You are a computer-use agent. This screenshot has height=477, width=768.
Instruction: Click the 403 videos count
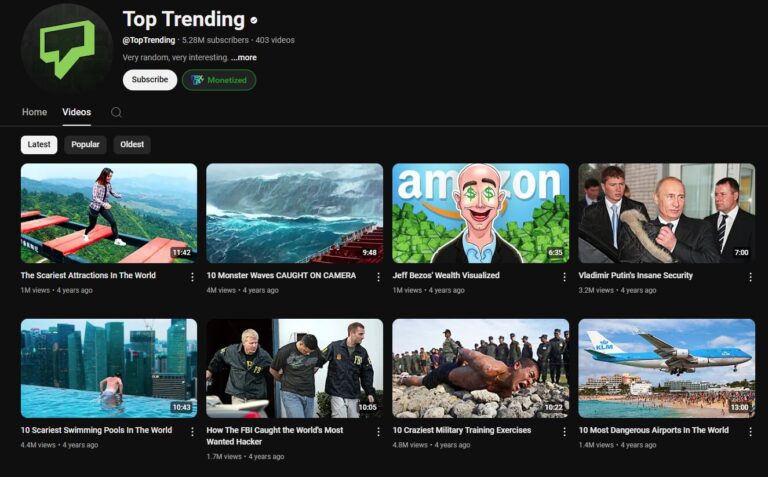pyautogui.click(x=275, y=40)
